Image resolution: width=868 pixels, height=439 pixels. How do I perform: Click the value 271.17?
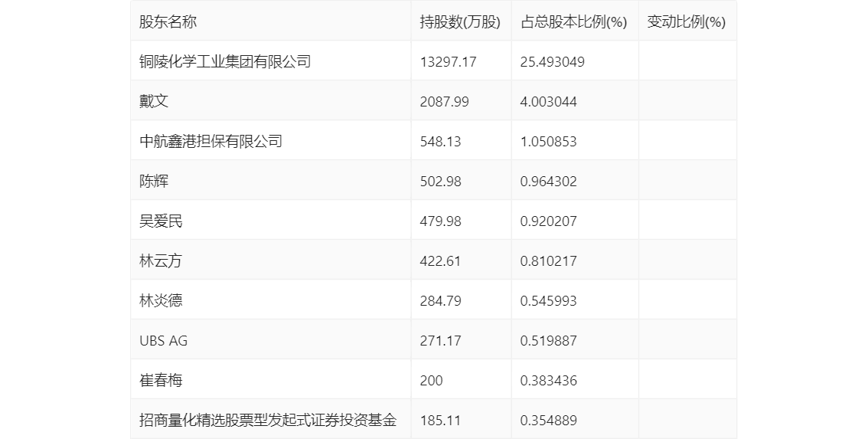coord(441,341)
